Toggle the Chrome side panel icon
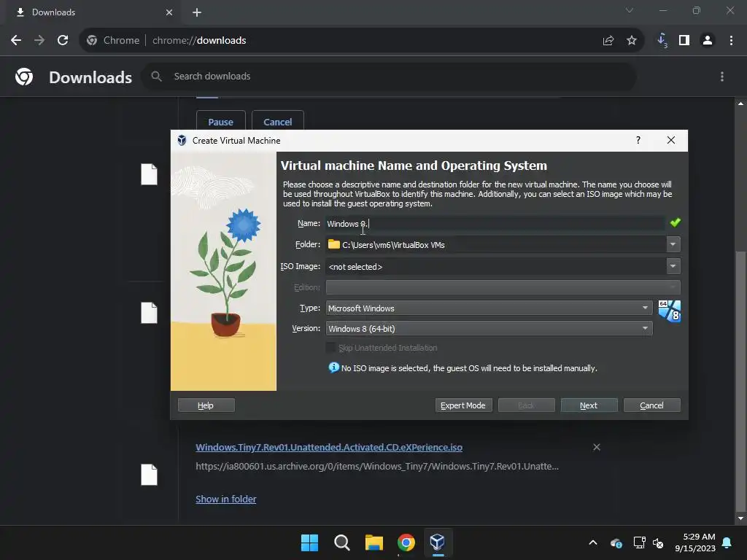Viewport: 747px width, 560px height. tap(684, 41)
